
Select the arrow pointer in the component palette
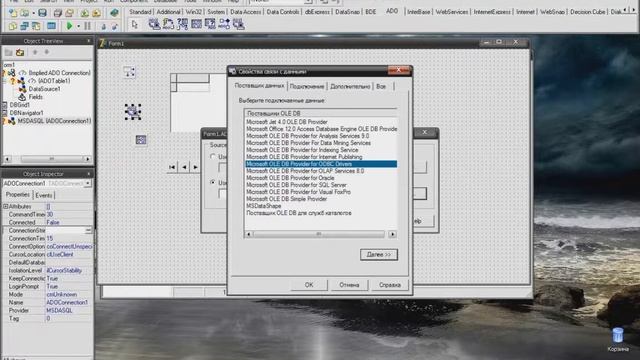click(135, 25)
